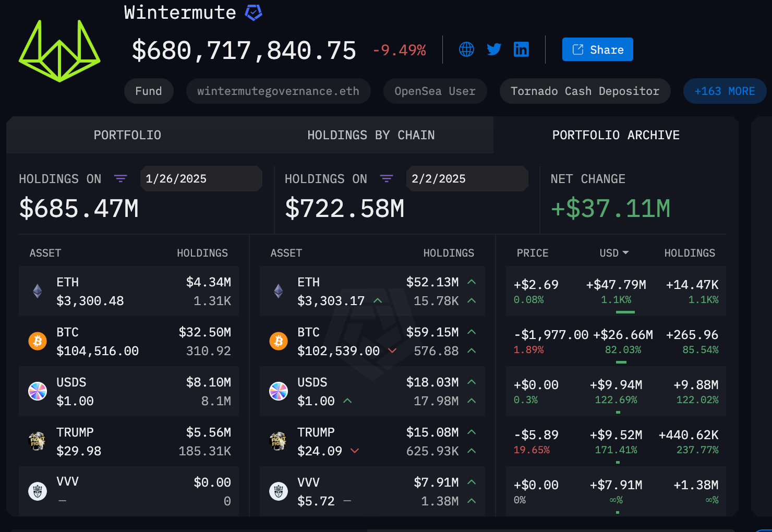The image size is (772, 532).
Task: Show +163 MORE tags
Action: coord(725,91)
